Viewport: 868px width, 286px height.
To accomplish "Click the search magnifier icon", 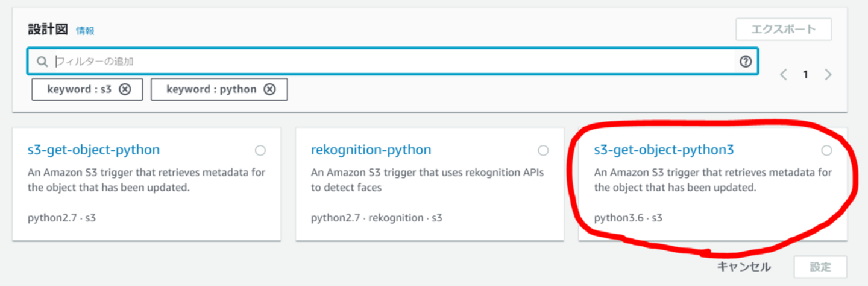I will (42, 62).
